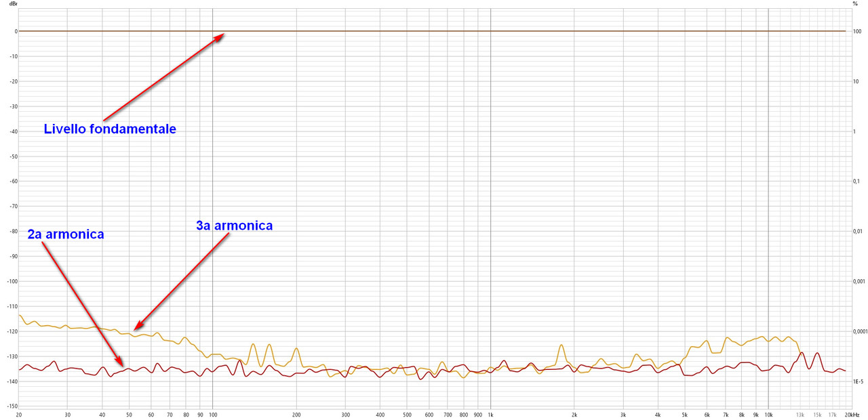Click the 0,01 label on the percent axis
The width and height of the screenshot is (868, 420).
[x=858, y=231]
